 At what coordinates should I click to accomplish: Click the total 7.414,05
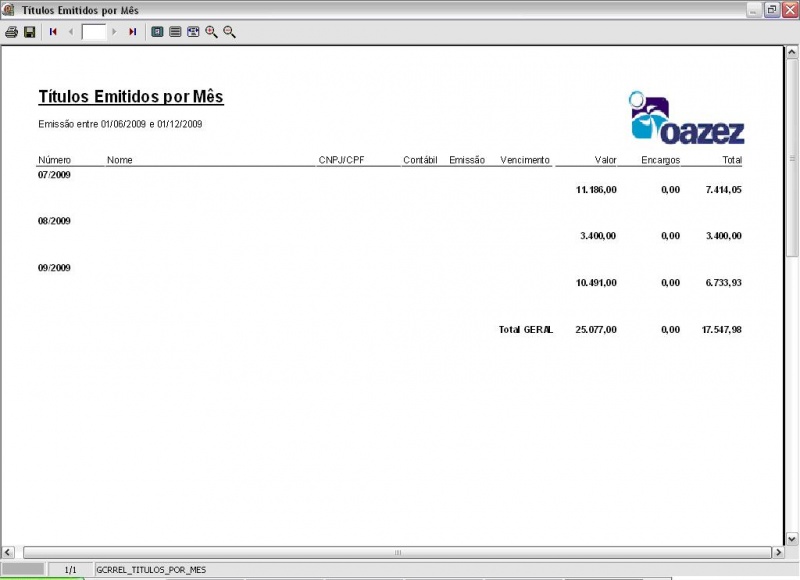(724, 190)
